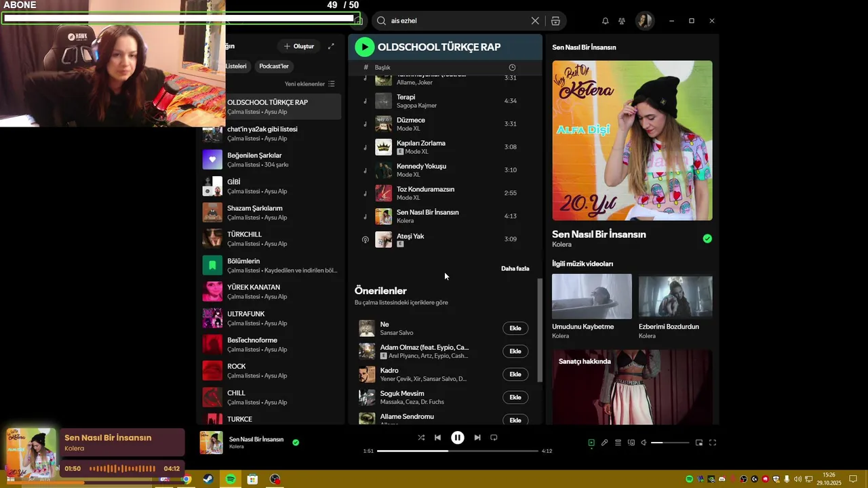Open the YÜREK KANATAN playlist
868x488 pixels.
(x=271, y=291)
